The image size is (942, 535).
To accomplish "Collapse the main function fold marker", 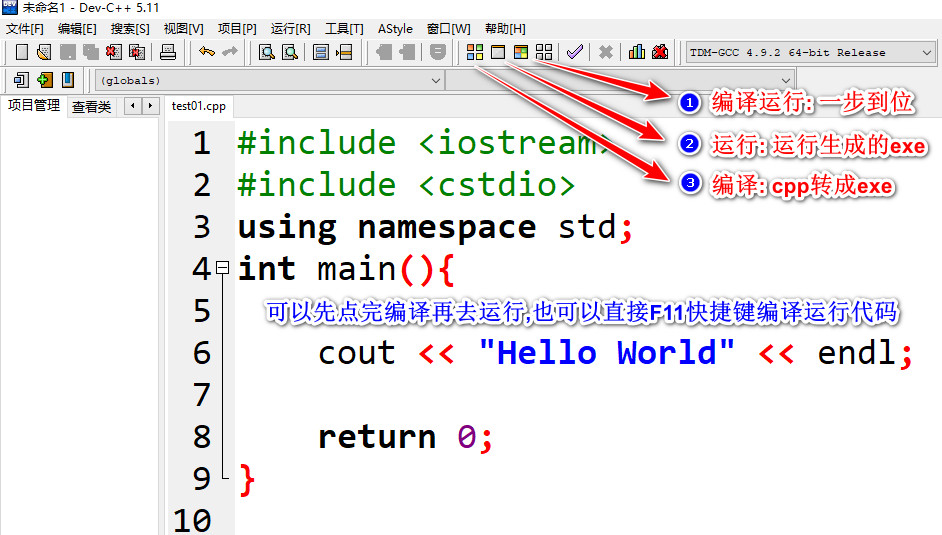I will (x=222, y=267).
